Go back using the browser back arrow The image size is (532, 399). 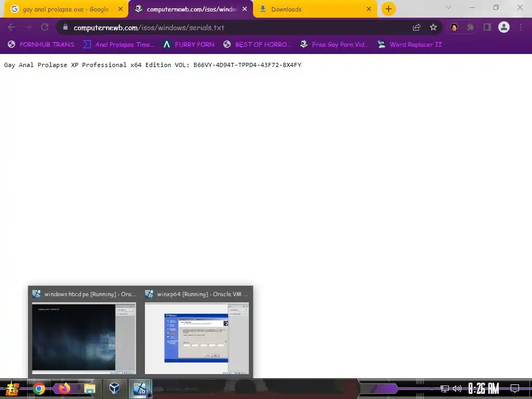click(11, 28)
